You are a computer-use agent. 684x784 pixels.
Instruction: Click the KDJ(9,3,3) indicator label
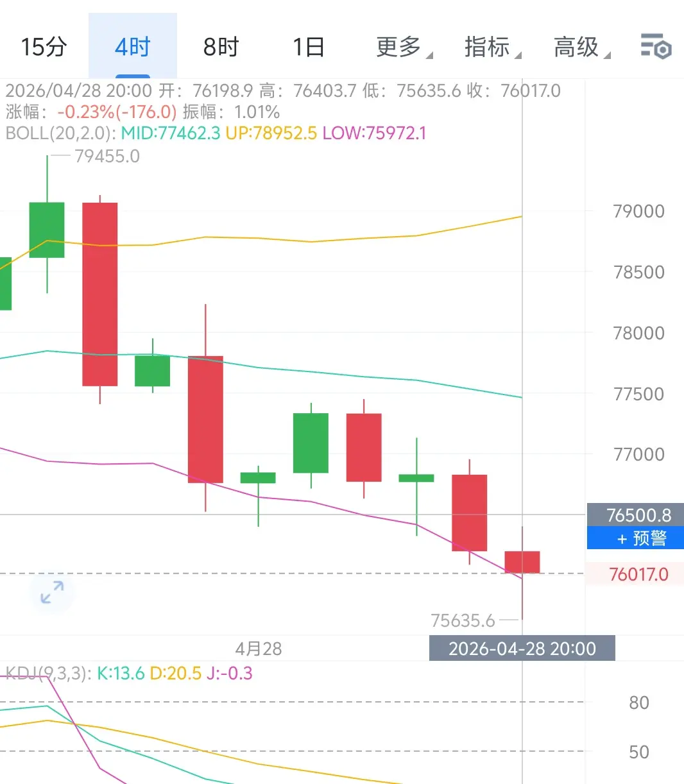tap(49, 673)
